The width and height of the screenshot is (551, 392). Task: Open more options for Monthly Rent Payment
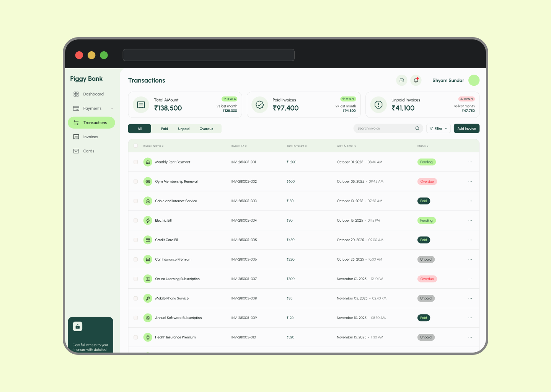(x=470, y=162)
